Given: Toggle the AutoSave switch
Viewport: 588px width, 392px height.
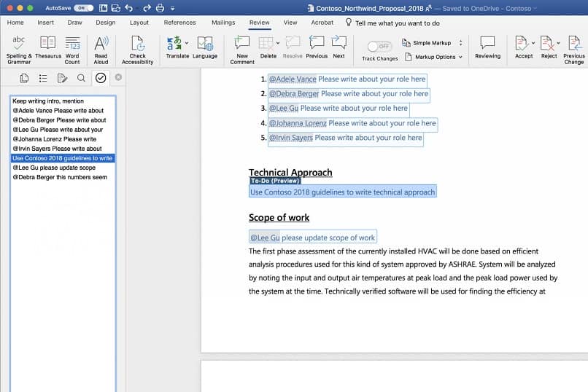Looking at the screenshot, I should pyautogui.click(x=83, y=8).
